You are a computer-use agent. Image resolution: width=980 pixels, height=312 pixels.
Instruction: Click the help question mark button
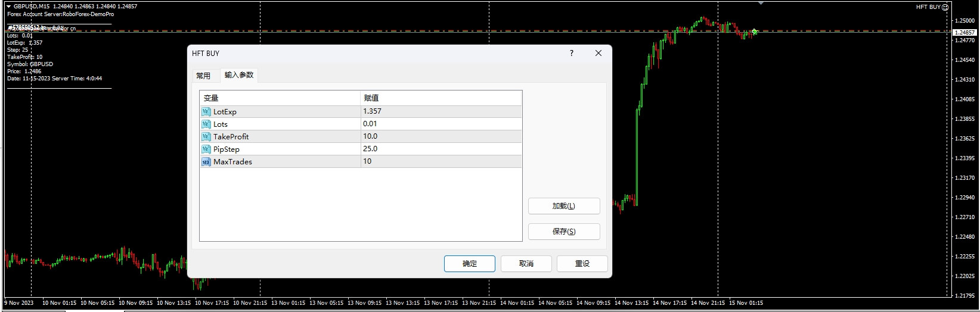[x=572, y=53]
